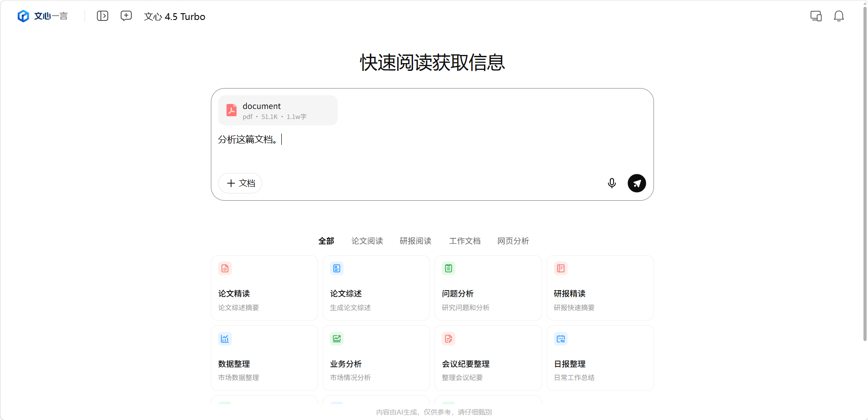Open the 会议纪要整理 card

pyautogui.click(x=488, y=358)
